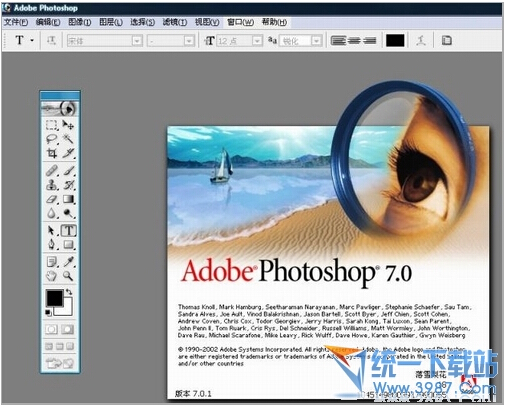Select the Healing Brush tool
The image size is (505, 408).
pos(51,171)
